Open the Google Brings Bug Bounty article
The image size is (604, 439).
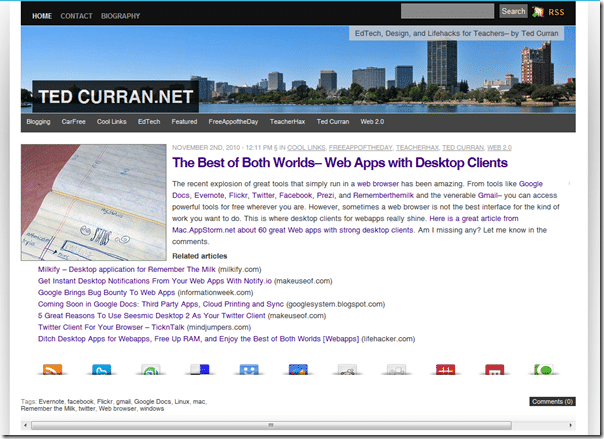106,292
